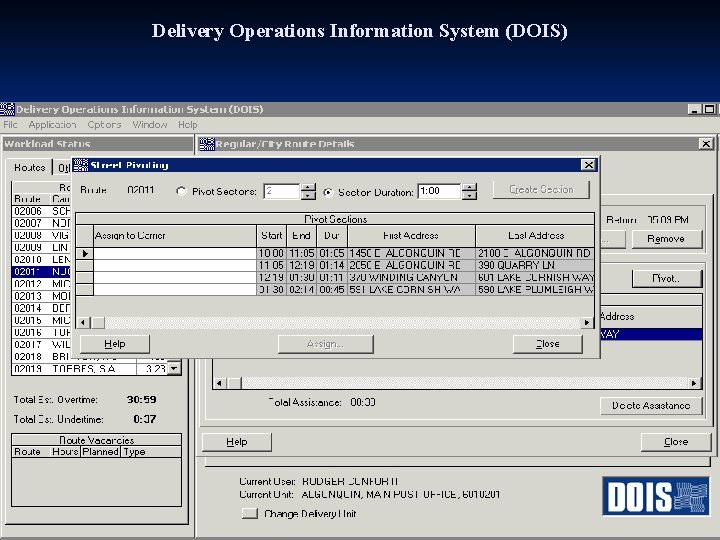Click the Delete Assistance button

coord(651,405)
